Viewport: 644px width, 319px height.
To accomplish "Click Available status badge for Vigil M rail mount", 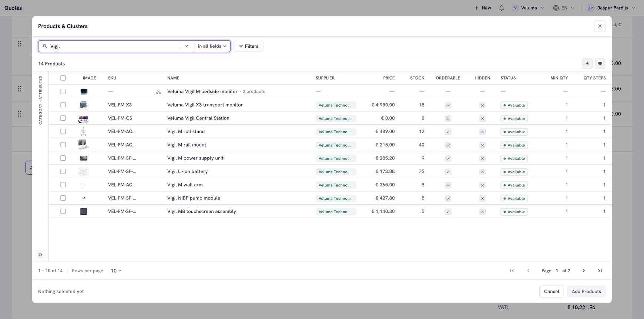I will pyautogui.click(x=514, y=145).
